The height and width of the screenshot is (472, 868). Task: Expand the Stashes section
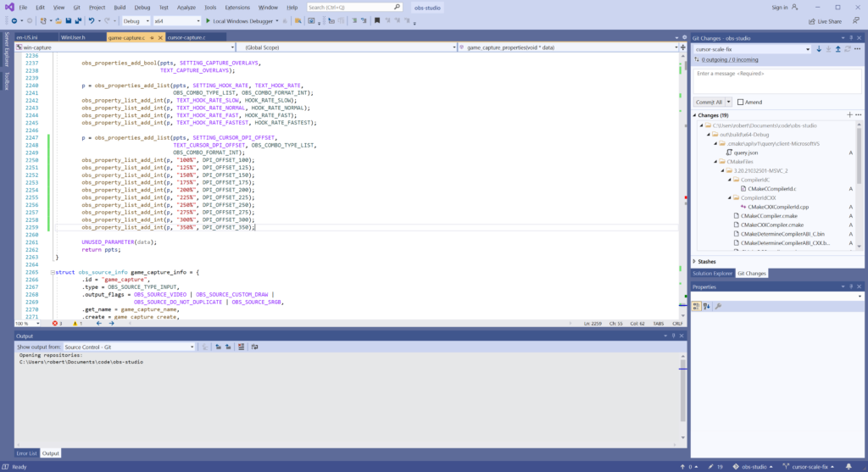[695, 261]
